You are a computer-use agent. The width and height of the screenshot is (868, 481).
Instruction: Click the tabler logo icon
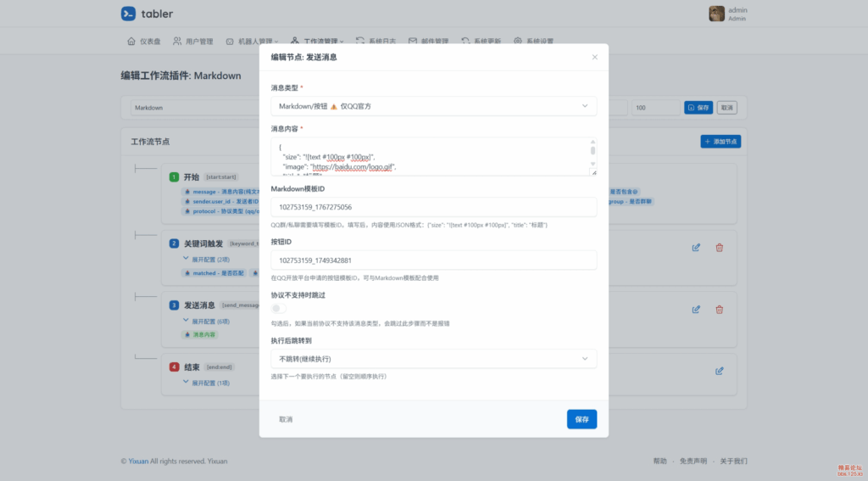pyautogui.click(x=129, y=14)
